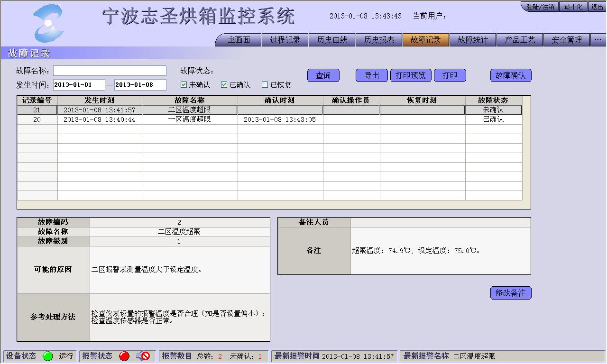
Task: Click the occurrence time 13:40:44 table cell
Action: [100, 119]
